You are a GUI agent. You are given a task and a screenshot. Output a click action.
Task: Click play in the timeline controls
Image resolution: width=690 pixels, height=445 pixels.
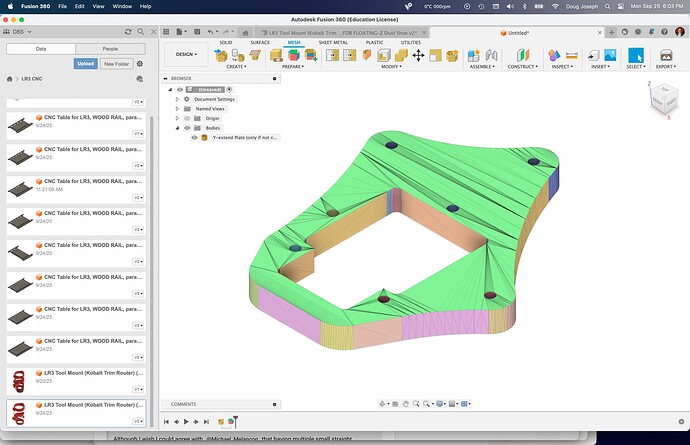click(186, 422)
